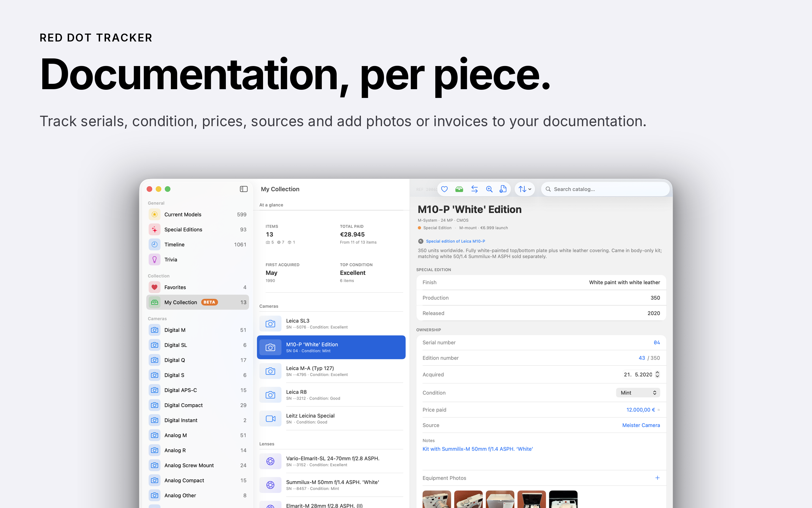Image resolution: width=812 pixels, height=508 pixels.
Task: Open Current Models in sidebar
Action: point(197,214)
